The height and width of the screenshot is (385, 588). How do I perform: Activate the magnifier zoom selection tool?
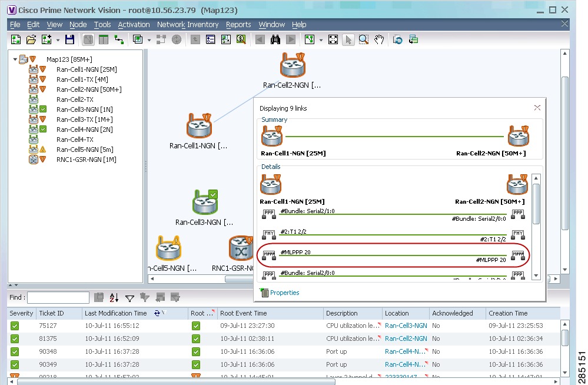click(363, 39)
